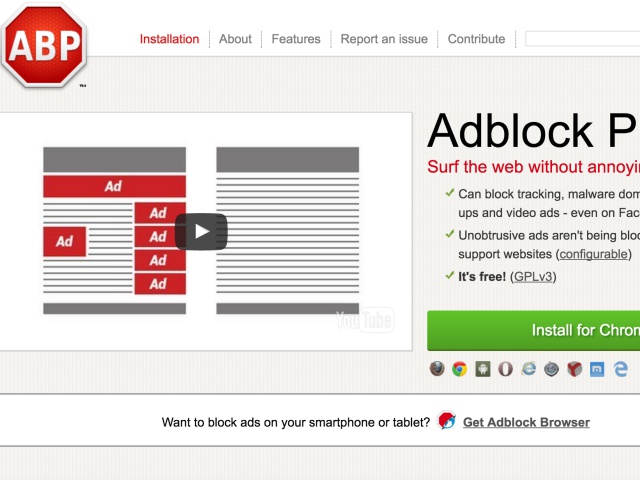Screen dimensions: 640x480
Task: Choose the Internet Explorer icon
Action: coord(529,368)
